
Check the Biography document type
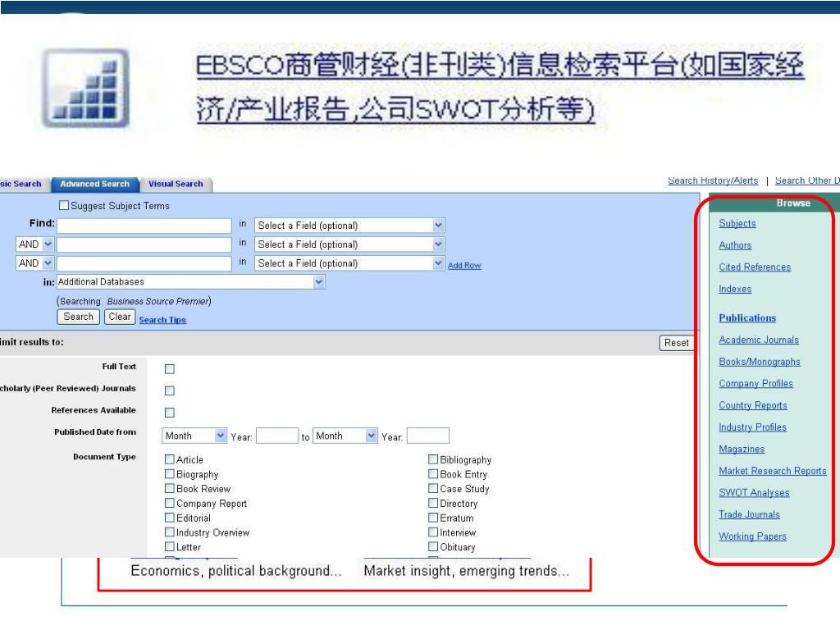(x=170, y=473)
